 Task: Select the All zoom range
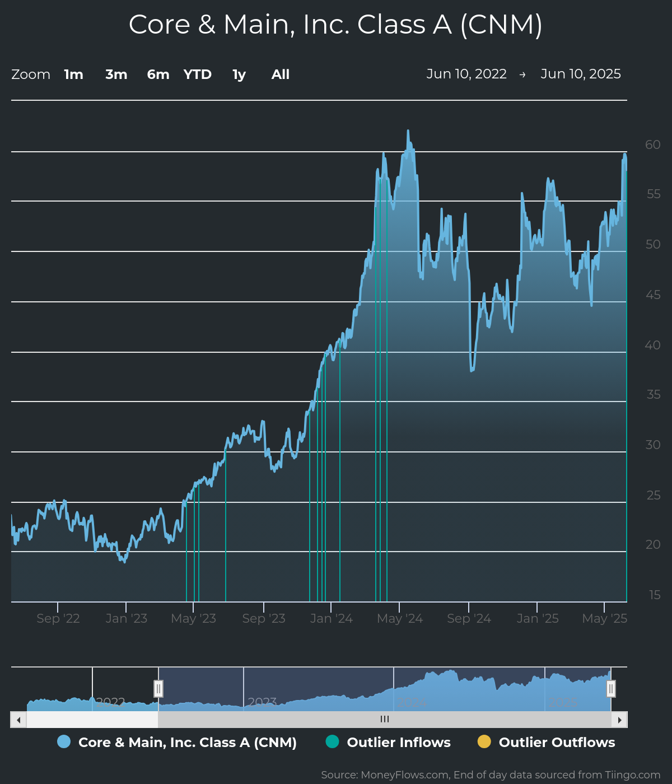[x=281, y=74]
